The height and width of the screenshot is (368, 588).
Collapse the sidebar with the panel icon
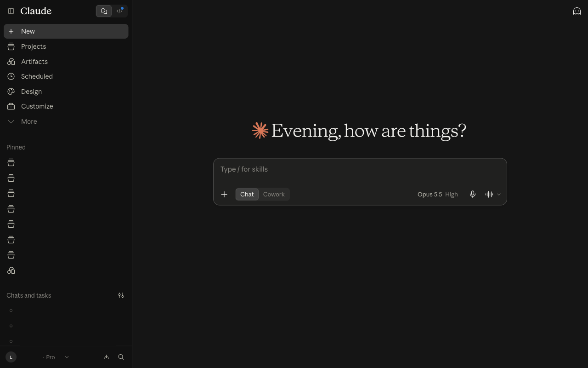pos(11,11)
